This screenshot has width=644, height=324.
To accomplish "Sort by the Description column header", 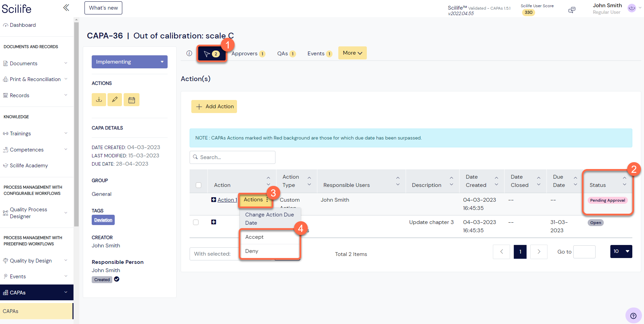I will click(x=433, y=181).
